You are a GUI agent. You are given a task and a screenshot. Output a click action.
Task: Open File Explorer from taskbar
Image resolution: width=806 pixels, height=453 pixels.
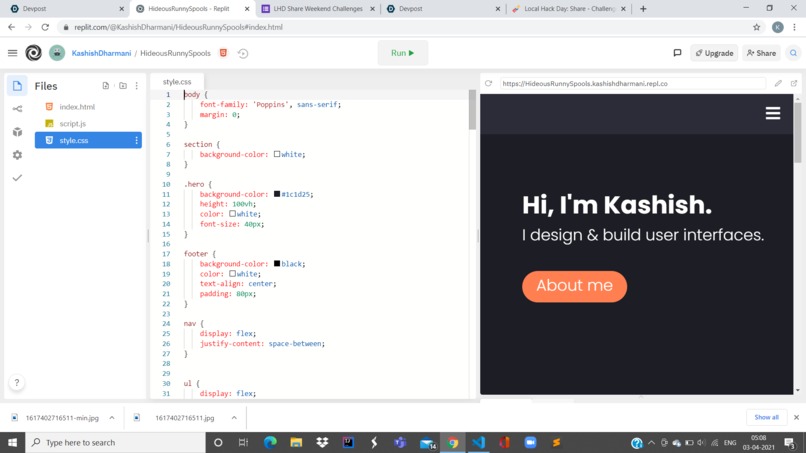(296, 442)
